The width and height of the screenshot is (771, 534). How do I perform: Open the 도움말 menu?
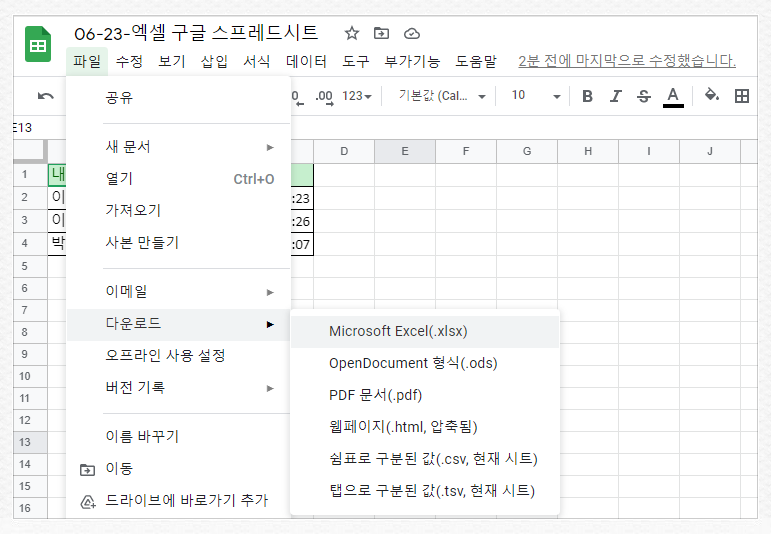(476, 61)
